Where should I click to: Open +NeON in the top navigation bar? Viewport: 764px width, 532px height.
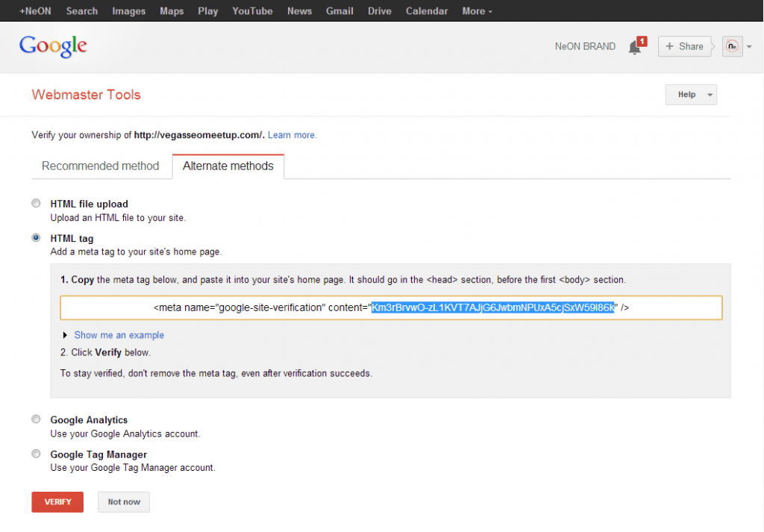35,10
